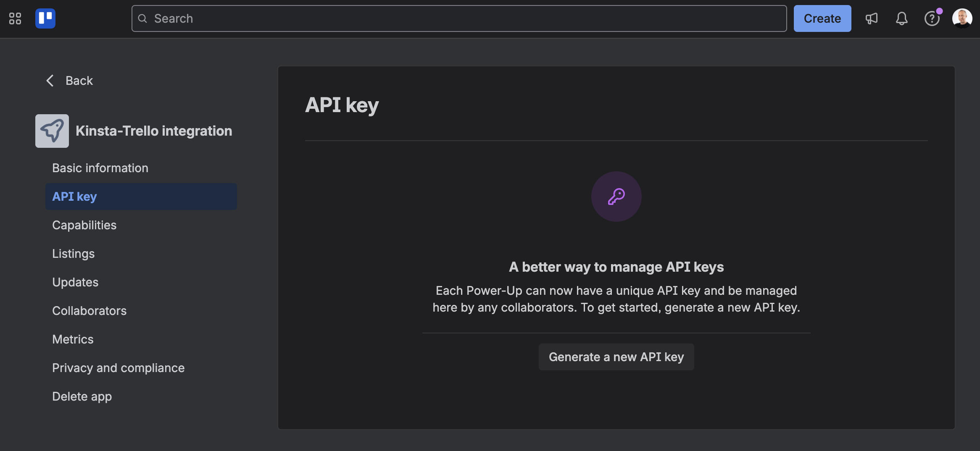Image resolution: width=980 pixels, height=451 pixels.
Task: Open Privacy and compliance settings
Action: pos(118,367)
